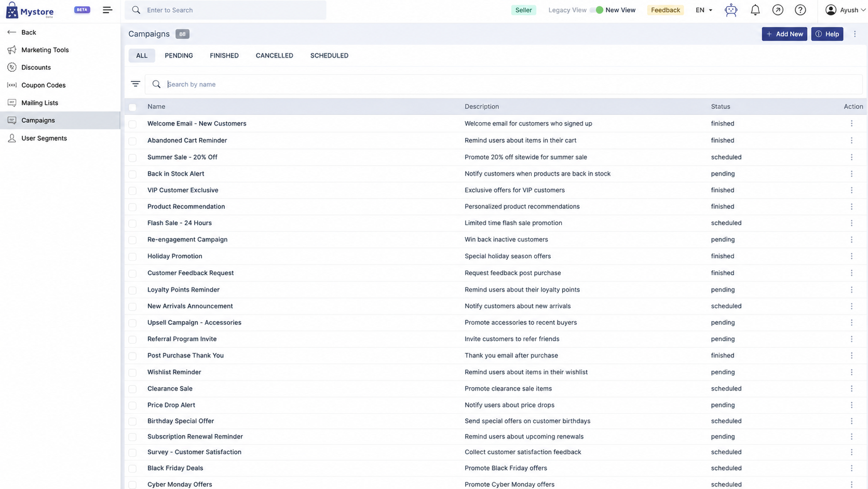Focus the Enter to Search field

click(x=225, y=10)
